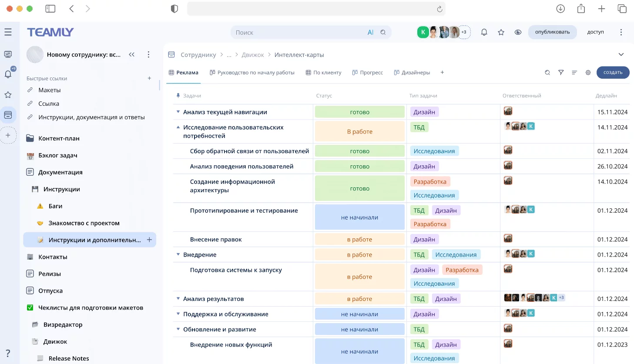Toggle the eye watch icon in header

point(518,32)
